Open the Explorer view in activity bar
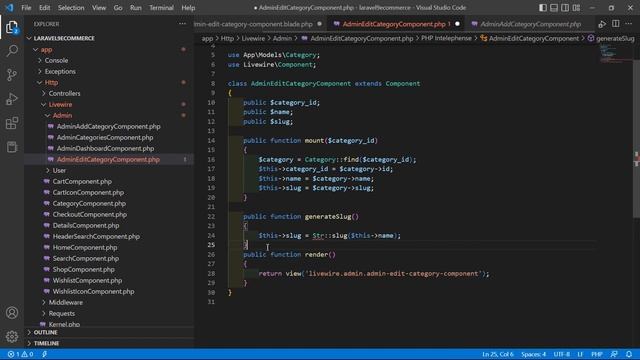 (x=12, y=27)
